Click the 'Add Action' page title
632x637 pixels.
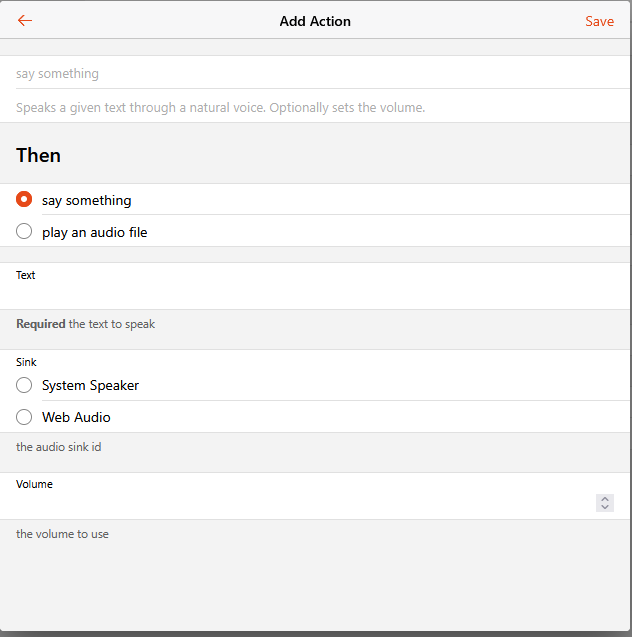point(315,21)
